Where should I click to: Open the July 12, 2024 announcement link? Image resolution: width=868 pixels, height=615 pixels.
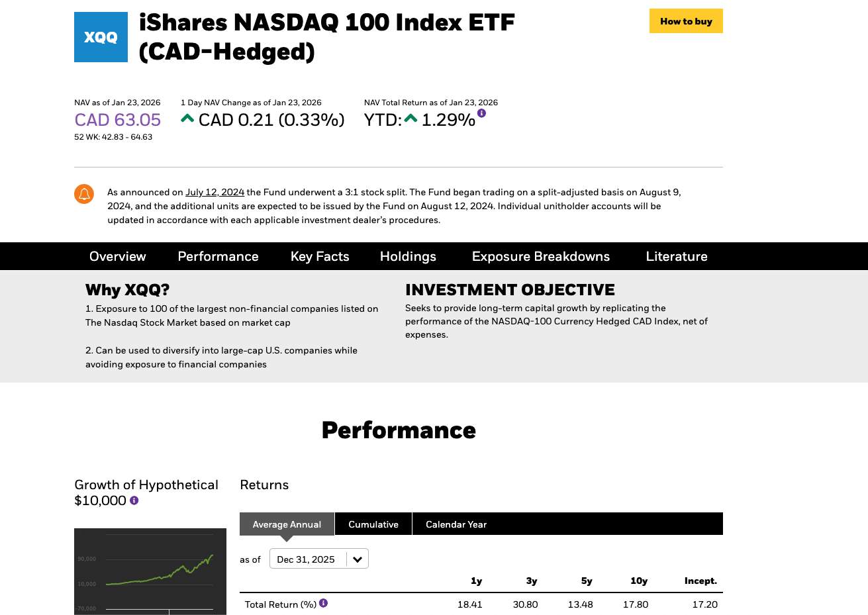pyautogui.click(x=215, y=192)
